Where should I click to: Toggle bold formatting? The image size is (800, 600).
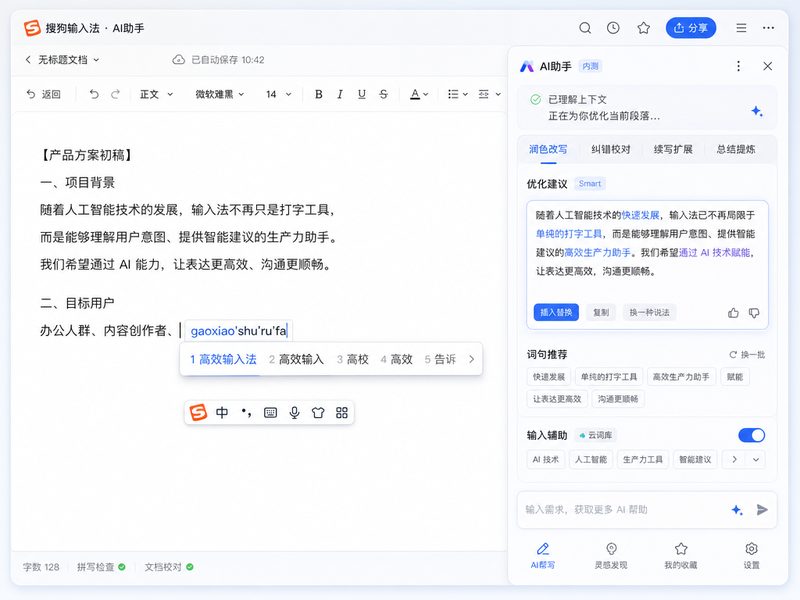318,94
